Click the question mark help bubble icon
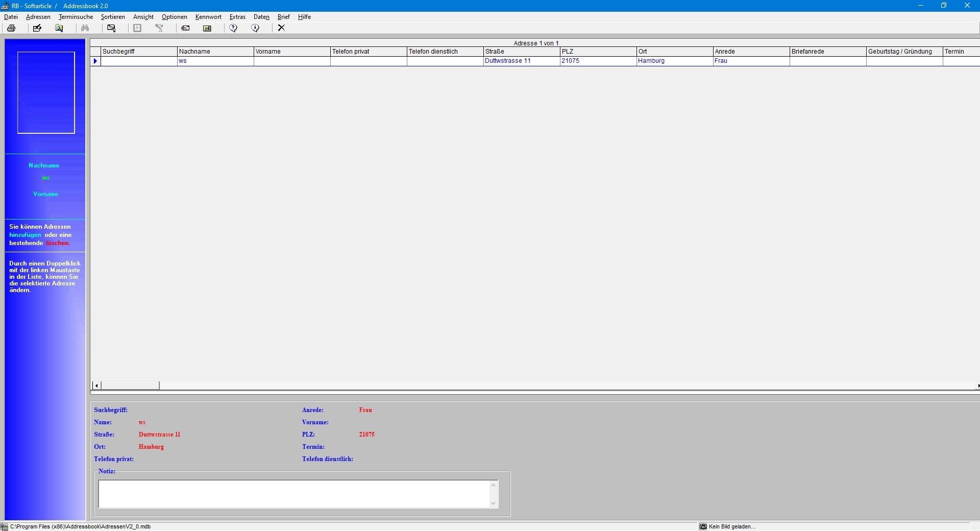This screenshot has width=980, height=531. pos(233,28)
